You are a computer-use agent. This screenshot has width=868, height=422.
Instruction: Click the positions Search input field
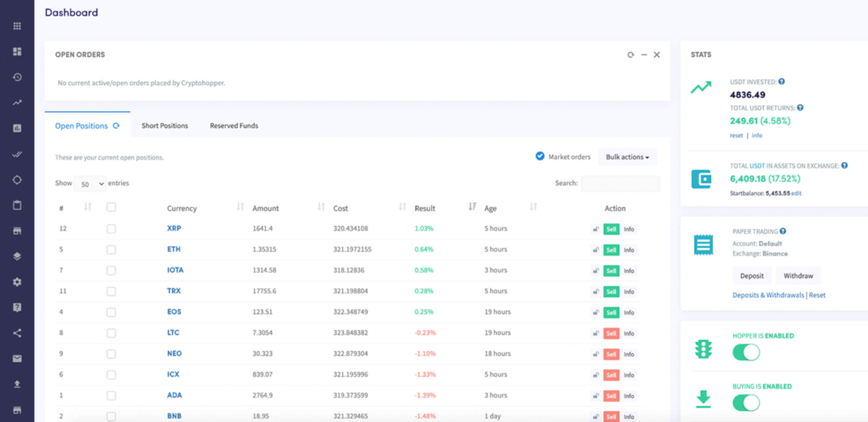pos(620,183)
